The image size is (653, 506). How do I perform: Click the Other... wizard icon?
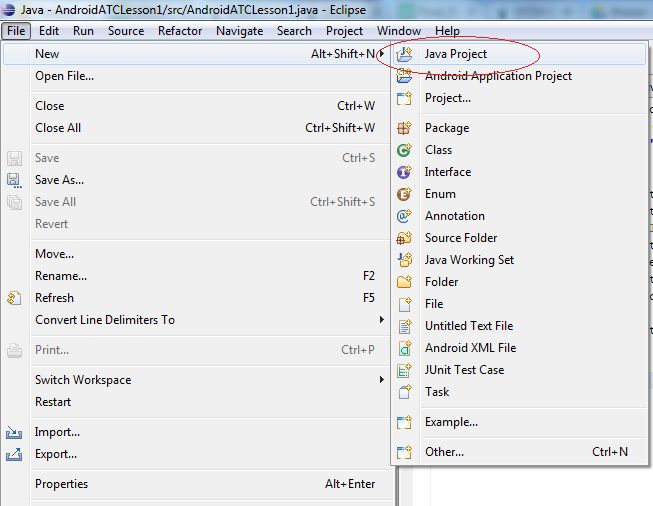point(404,452)
